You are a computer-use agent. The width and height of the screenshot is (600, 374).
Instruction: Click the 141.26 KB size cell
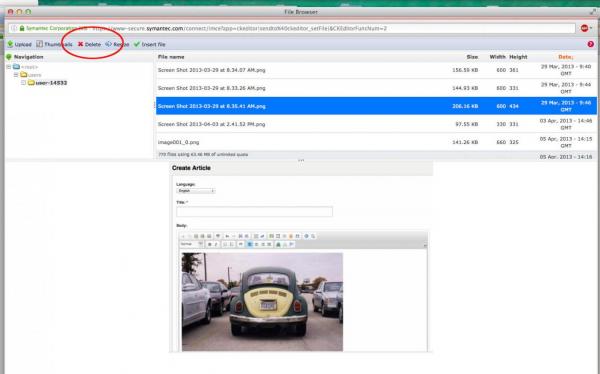(x=465, y=142)
